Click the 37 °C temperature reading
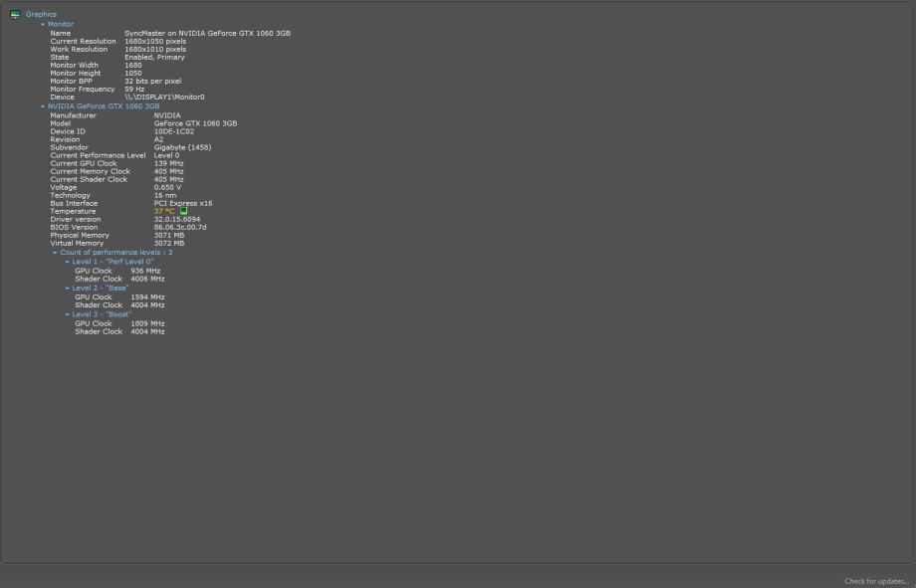916x588 pixels. pyautogui.click(x=164, y=211)
